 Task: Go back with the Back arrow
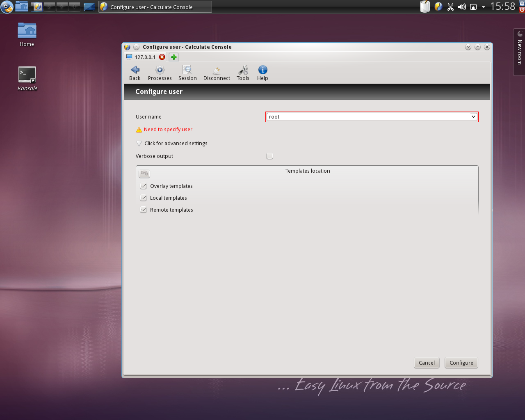tap(135, 73)
